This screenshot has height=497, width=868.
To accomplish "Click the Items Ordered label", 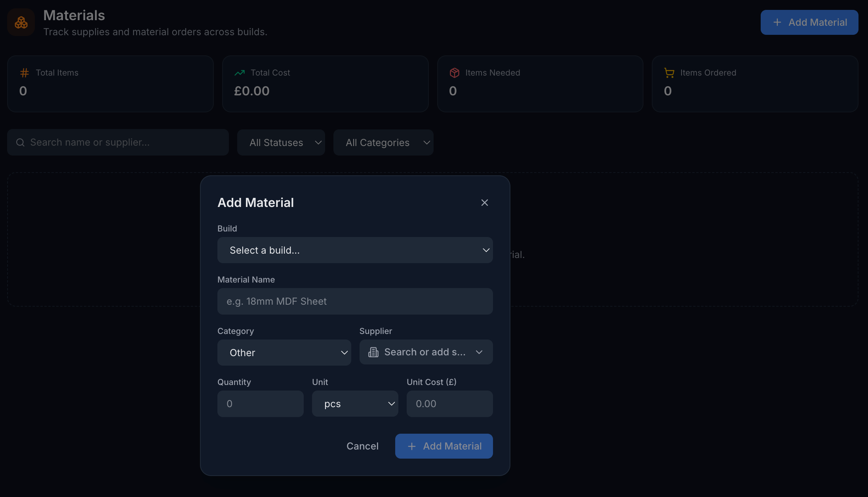I will [x=708, y=73].
